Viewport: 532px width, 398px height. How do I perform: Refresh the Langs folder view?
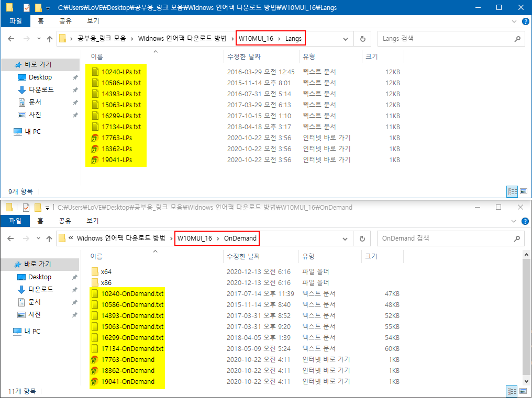(x=363, y=39)
